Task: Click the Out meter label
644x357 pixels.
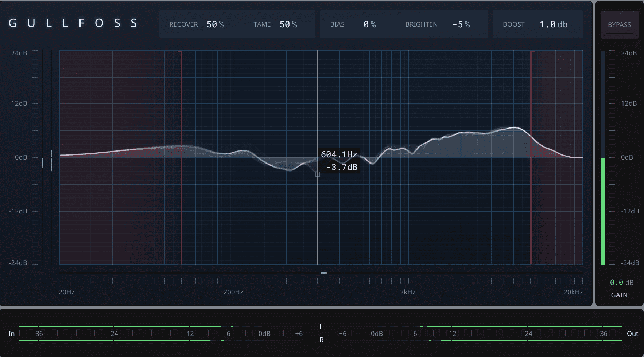Action: click(x=632, y=334)
